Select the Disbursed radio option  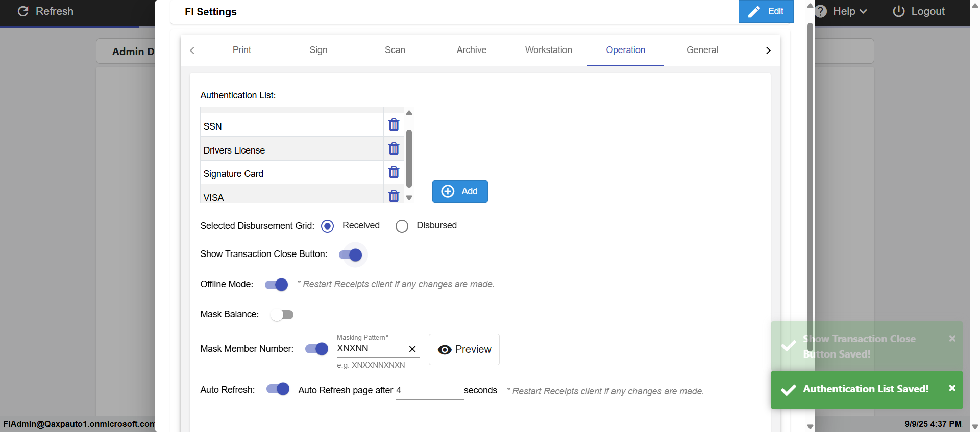[x=402, y=226]
